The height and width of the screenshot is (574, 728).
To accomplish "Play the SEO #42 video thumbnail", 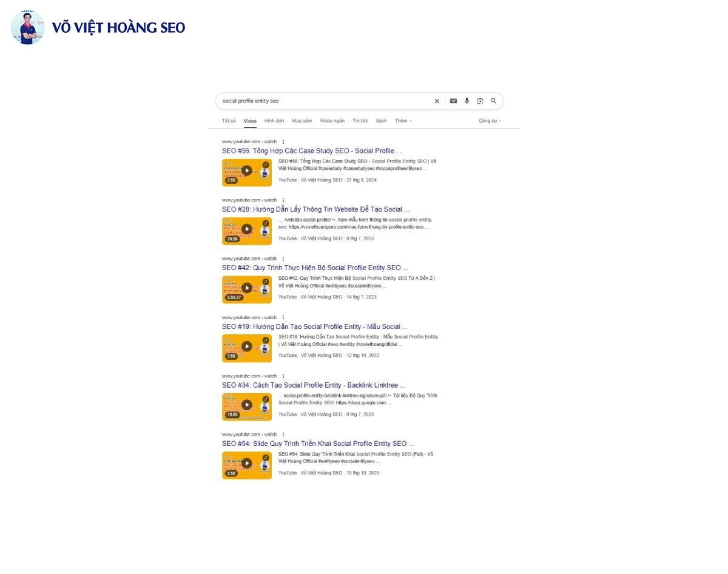I will (x=247, y=289).
